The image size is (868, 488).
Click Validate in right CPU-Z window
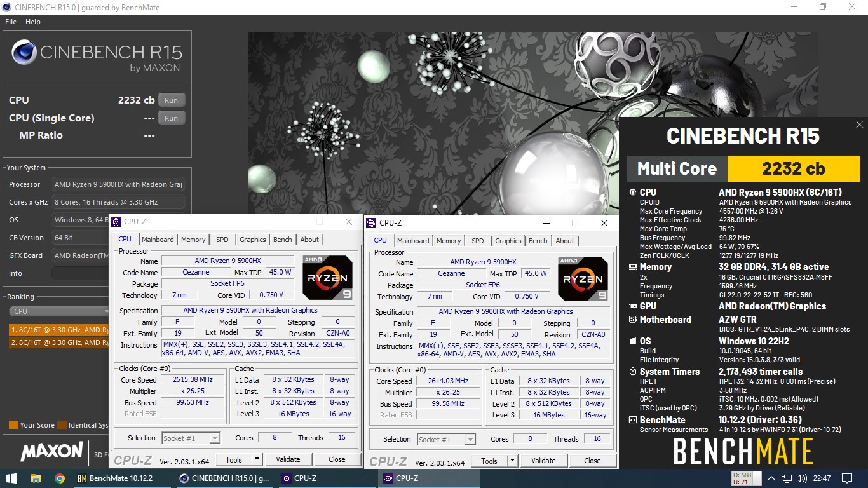click(543, 461)
